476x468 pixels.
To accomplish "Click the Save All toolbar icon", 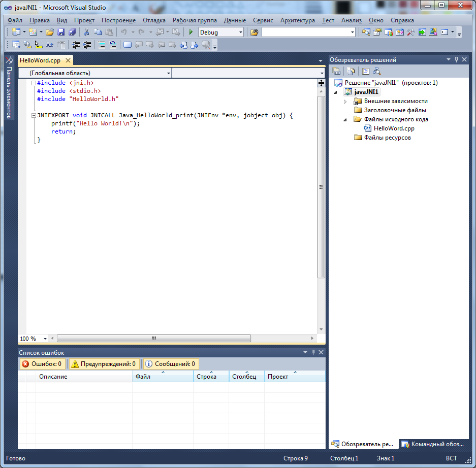I will (72, 32).
